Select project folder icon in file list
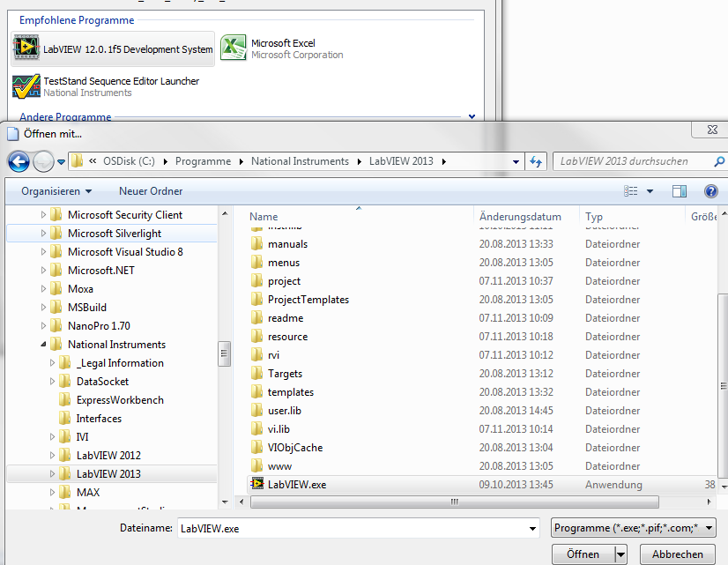This screenshot has width=728, height=565. tap(256, 281)
